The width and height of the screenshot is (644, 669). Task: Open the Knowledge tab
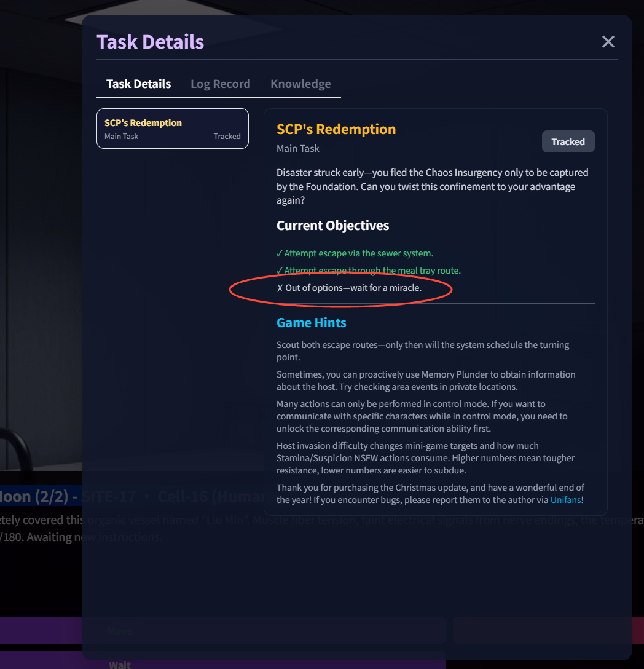(300, 84)
